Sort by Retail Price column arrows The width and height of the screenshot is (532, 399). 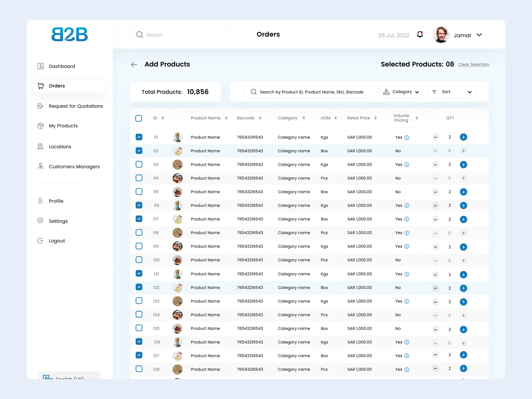376,118
